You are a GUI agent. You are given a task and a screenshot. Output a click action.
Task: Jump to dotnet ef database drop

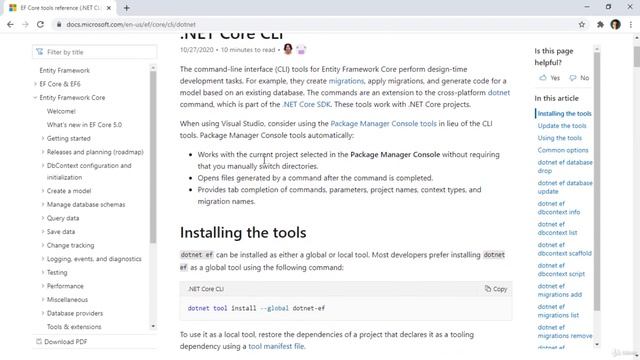click(564, 167)
